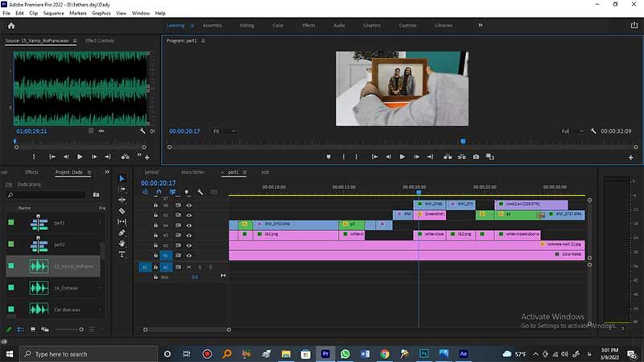644x362 pixels.
Task: Switch Project panel to icon view
Action: [x=33, y=330]
